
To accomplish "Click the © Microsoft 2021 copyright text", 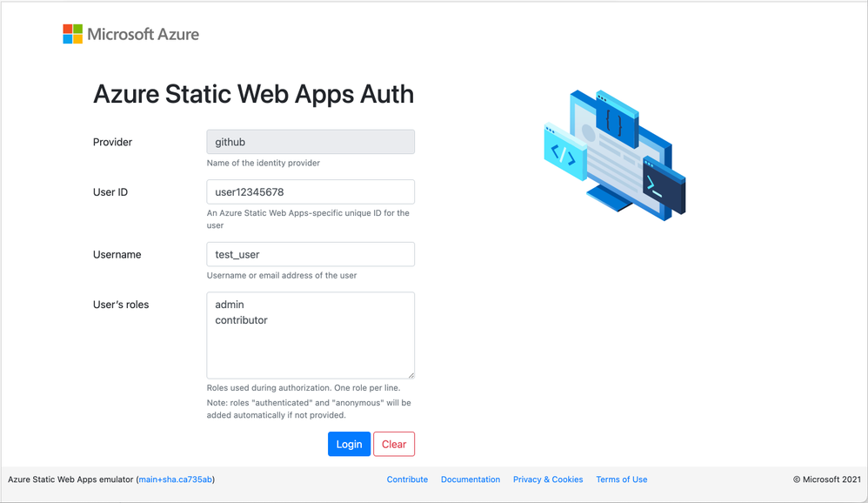I will pyautogui.click(x=827, y=480).
